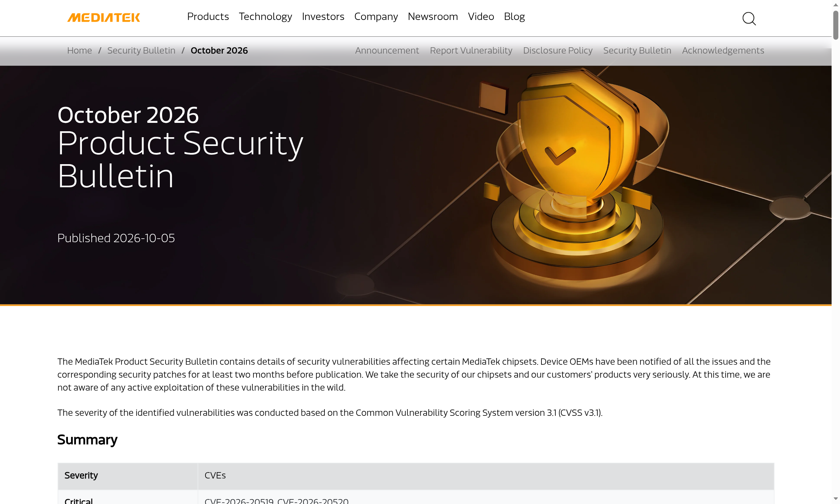This screenshot has width=840, height=504.
Task: Open the Report Vulnerability link
Action: coord(471,50)
